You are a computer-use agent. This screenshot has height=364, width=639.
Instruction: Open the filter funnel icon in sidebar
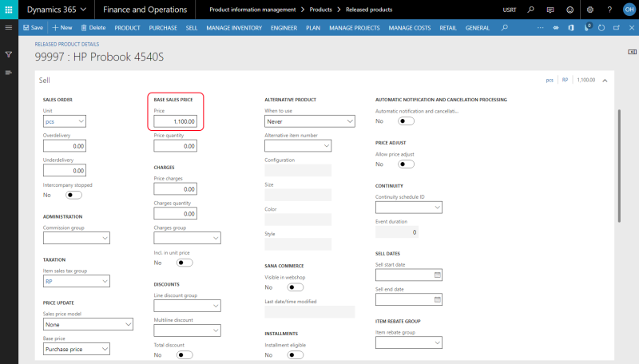pyautogui.click(x=9, y=54)
